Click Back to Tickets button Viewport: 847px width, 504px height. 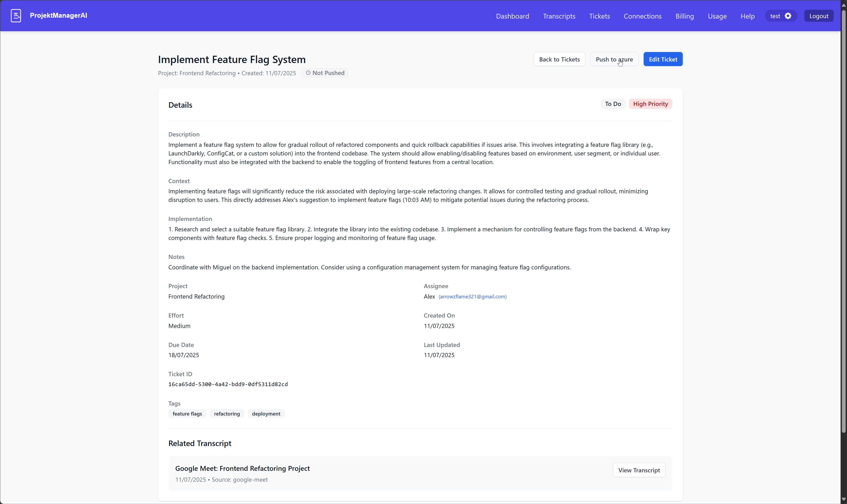559,59
